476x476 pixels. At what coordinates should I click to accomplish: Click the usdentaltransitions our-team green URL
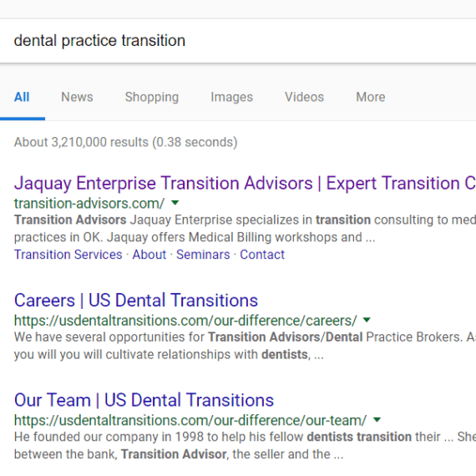click(x=190, y=420)
